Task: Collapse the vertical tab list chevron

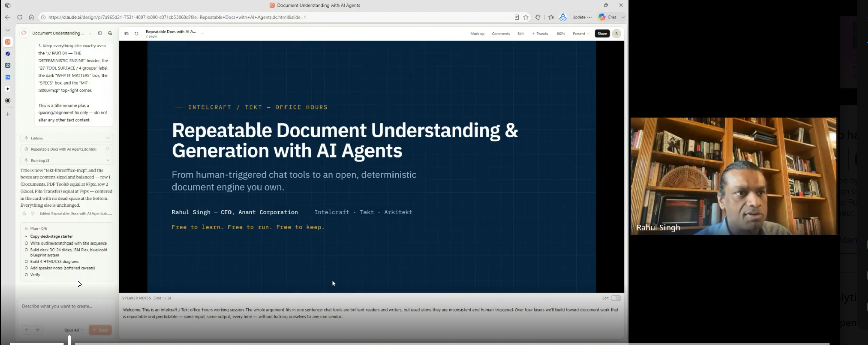Action: click(8, 30)
